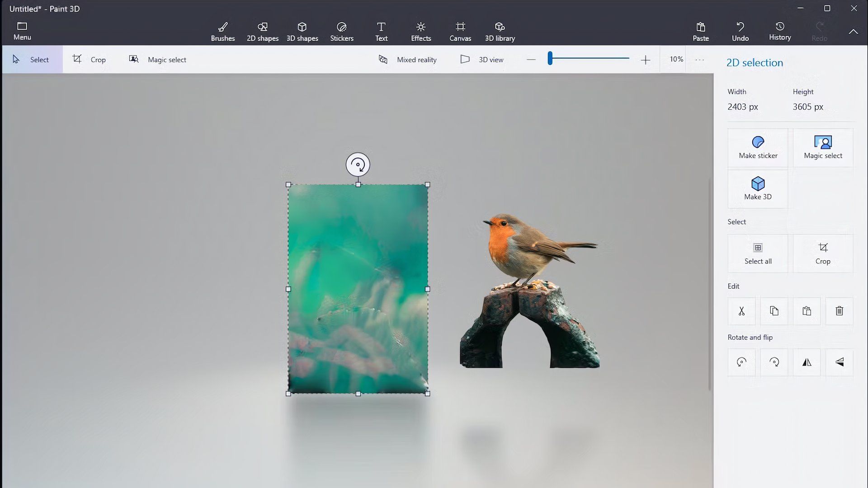Open the 3D library
The width and height of the screenshot is (868, 488).
click(500, 32)
